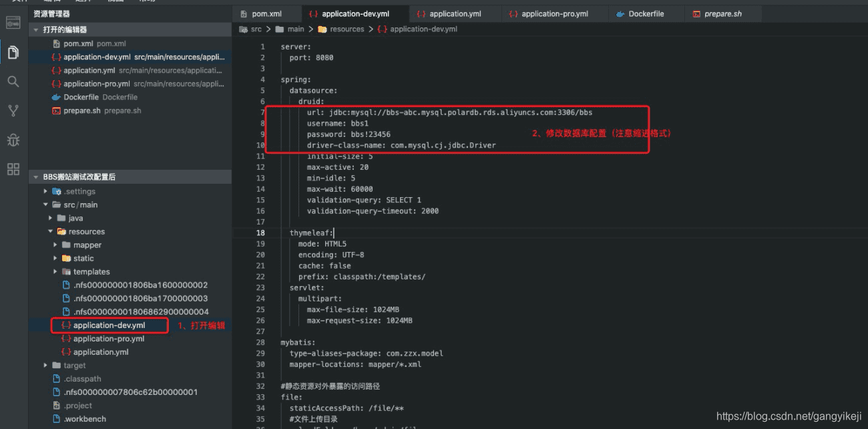
Task: Click the java folder icon
Action: 61,218
